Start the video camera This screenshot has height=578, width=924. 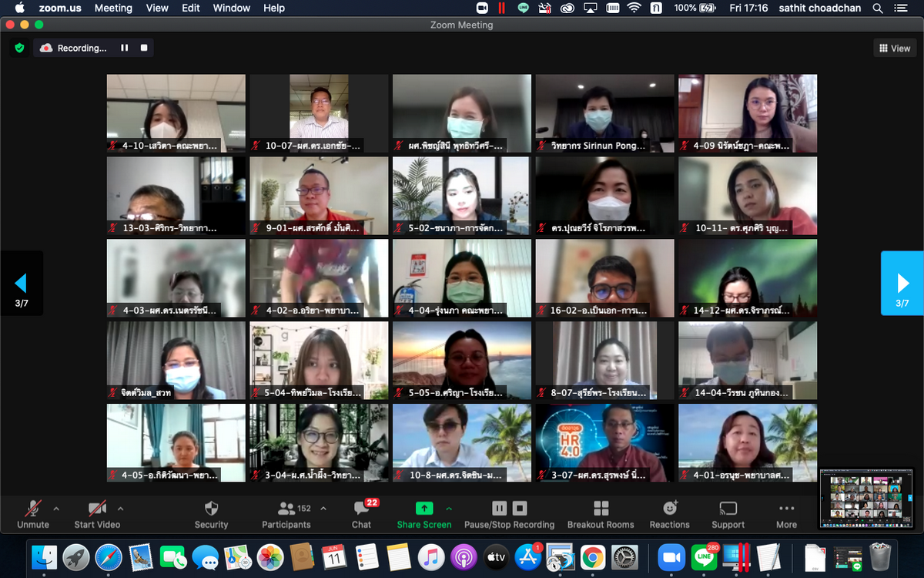coord(97,509)
